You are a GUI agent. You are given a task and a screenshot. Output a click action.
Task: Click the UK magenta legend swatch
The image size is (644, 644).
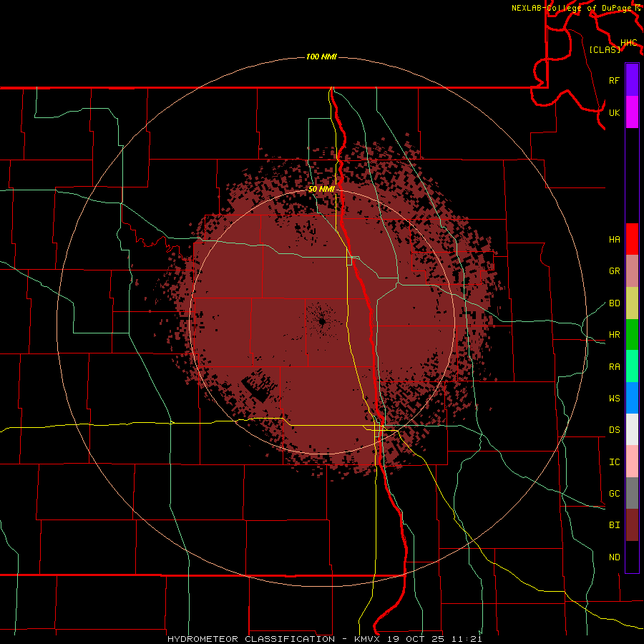(x=632, y=112)
